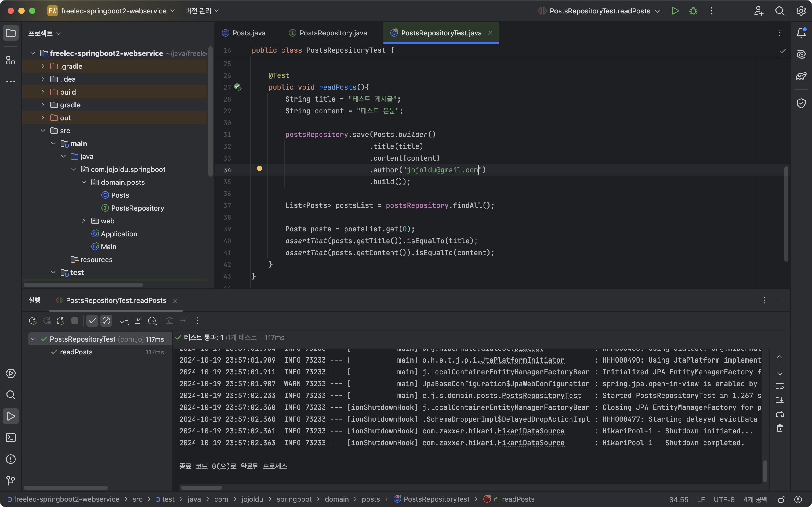The width and height of the screenshot is (812, 507).
Task: Click the console horizontal scrollbar
Action: [x=201, y=487]
